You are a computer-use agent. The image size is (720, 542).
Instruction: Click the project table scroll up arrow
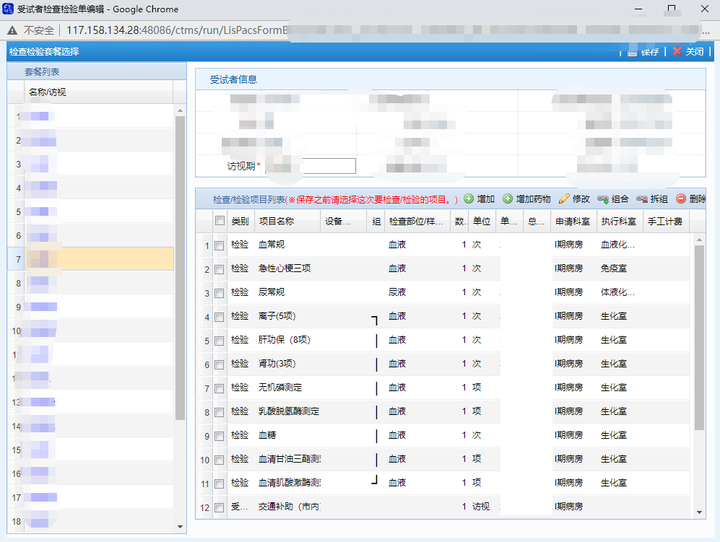tap(699, 240)
